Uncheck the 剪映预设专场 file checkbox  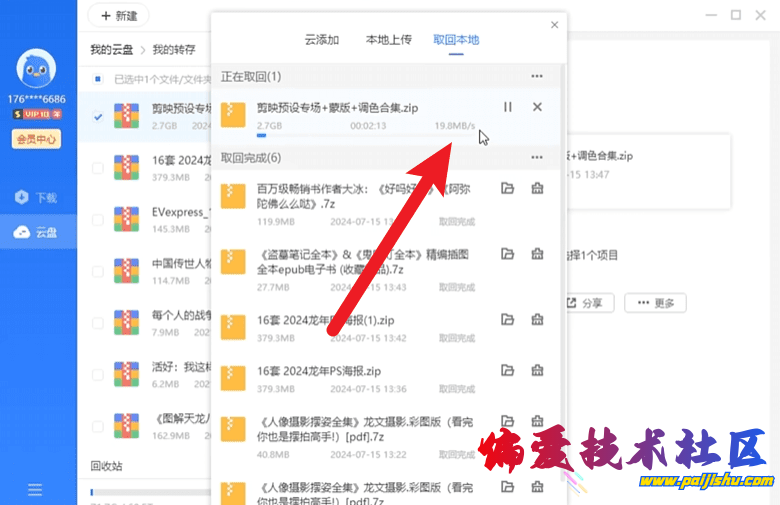tap(98, 116)
